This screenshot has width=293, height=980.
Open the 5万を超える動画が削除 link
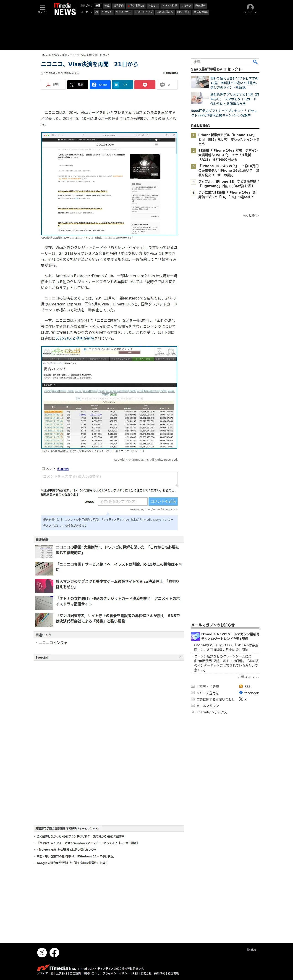pos(75,338)
